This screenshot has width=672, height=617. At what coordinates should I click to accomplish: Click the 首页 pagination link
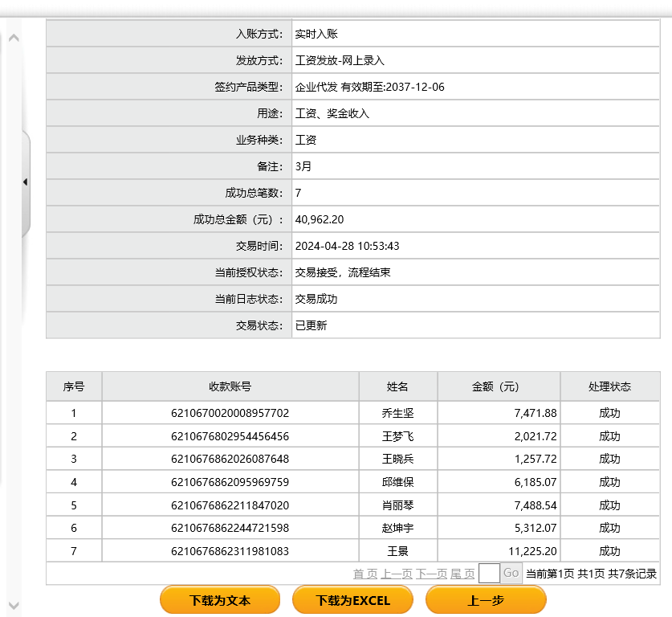(x=365, y=574)
